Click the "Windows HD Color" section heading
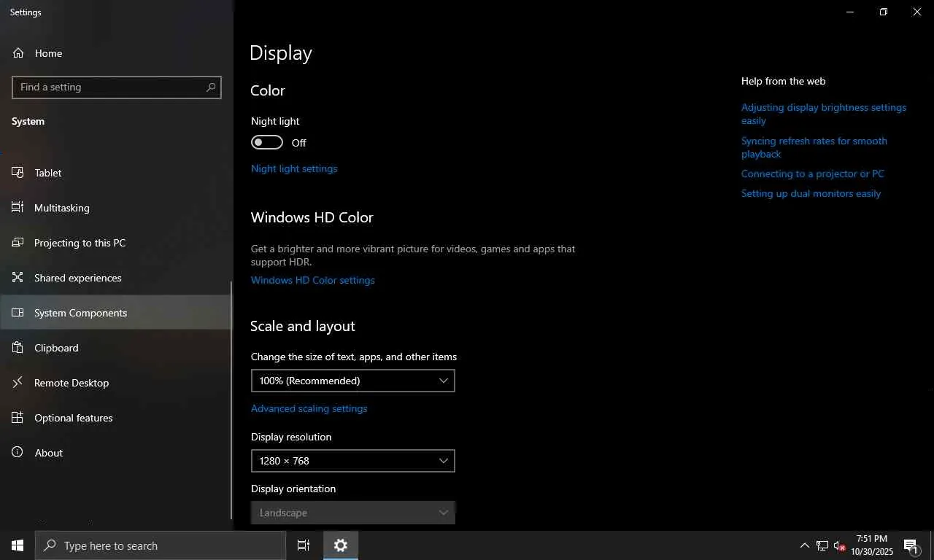 [312, 217]
